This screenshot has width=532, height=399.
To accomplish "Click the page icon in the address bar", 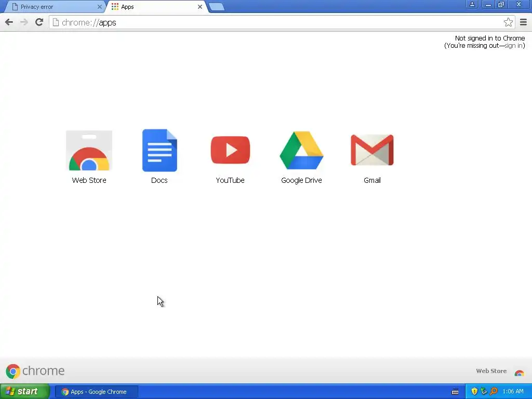I will coord(56,22).
